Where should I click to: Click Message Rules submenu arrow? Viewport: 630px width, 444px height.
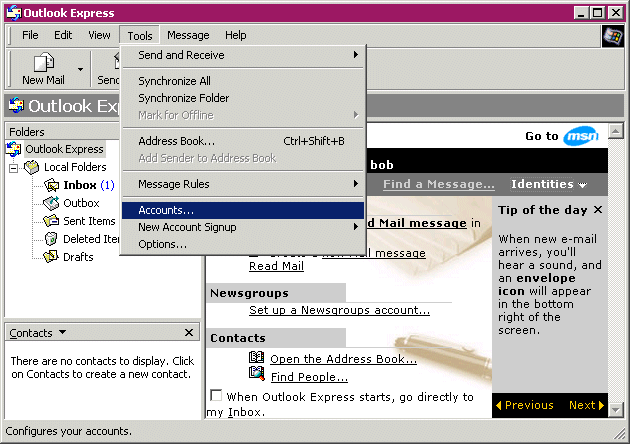(356, 184)
